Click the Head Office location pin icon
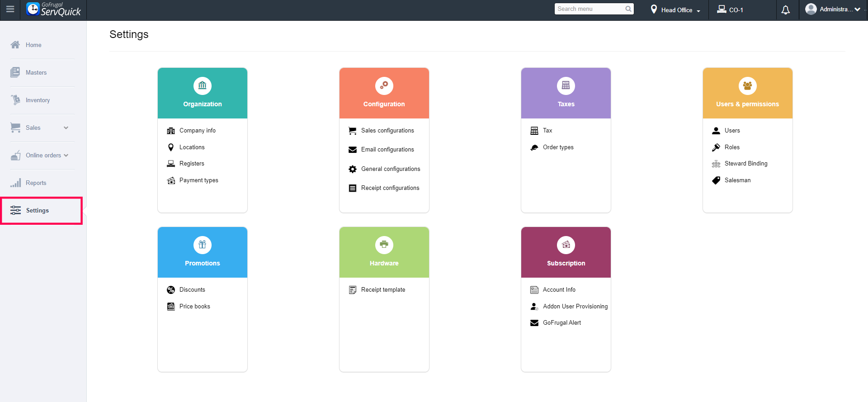The width and height of the screenshot is (868, 402). click(x=654, y=9)
